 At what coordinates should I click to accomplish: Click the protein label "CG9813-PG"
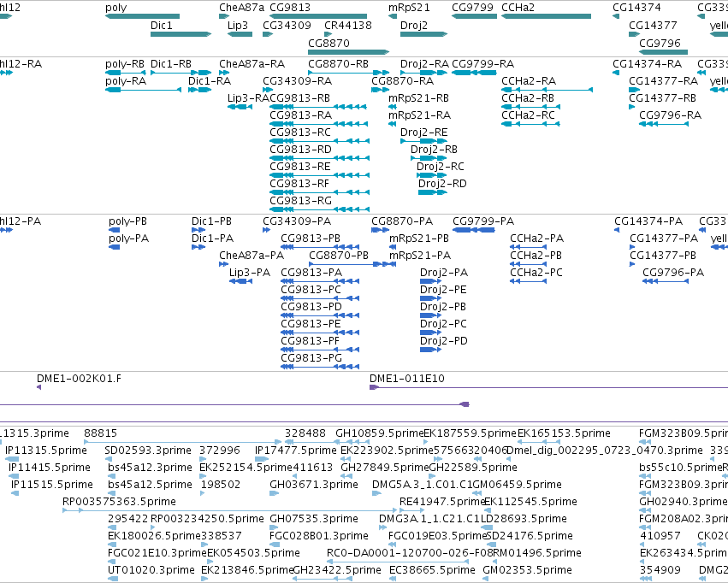click(x=311, y=358)
